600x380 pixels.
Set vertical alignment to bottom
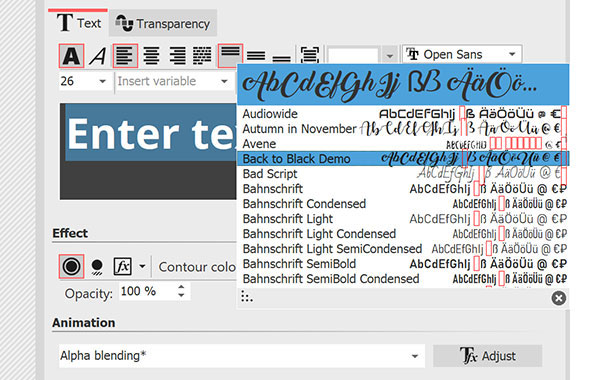281,56
